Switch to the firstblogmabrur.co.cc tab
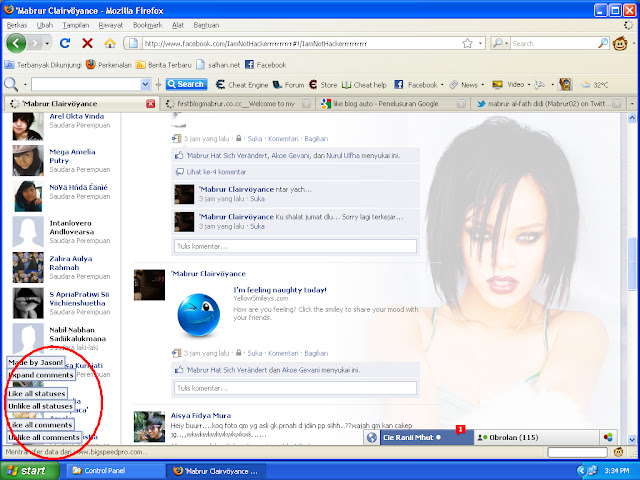Screen dimensions: 640x480 [x=236, y=104]
